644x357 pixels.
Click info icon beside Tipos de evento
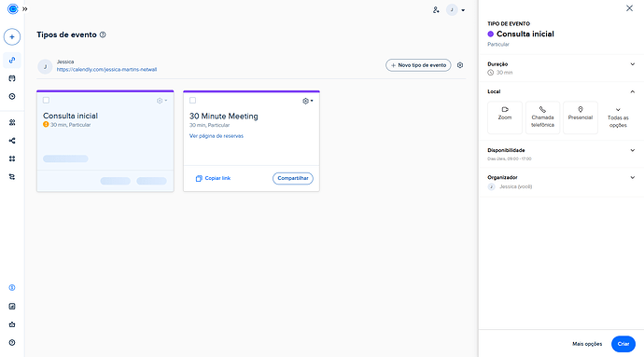pyautogui.click(x=103, y=34)
